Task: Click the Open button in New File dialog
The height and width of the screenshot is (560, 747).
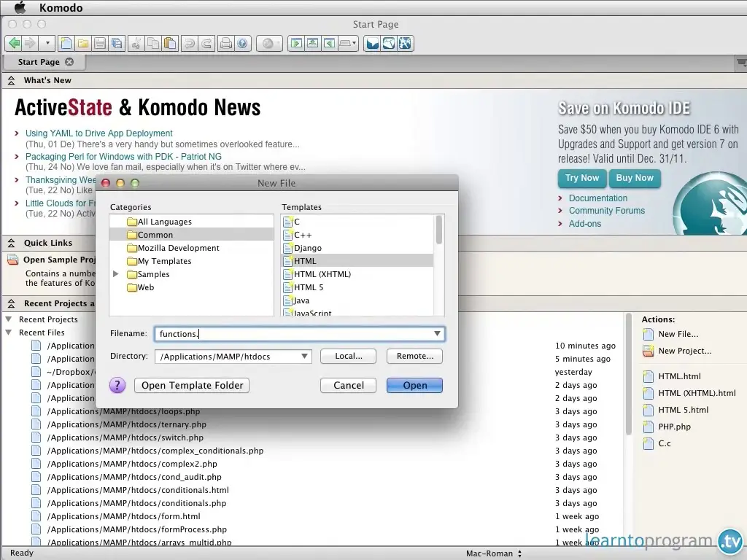Action: 414,385
